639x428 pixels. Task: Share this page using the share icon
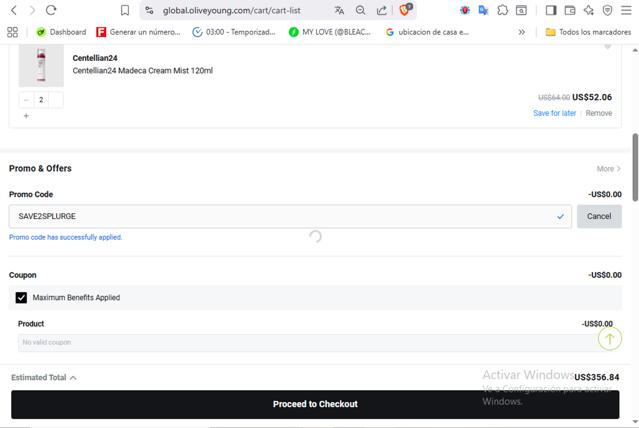tap(381, 10)
